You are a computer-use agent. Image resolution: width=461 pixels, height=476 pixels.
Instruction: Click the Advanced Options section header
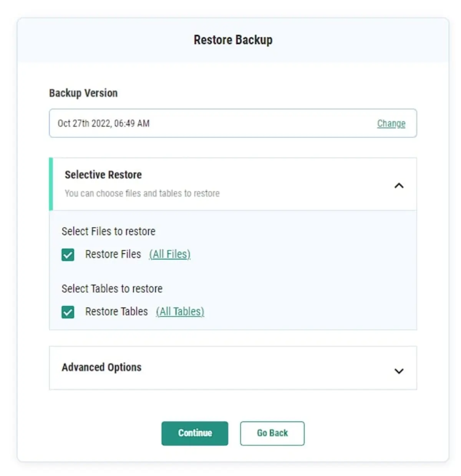click(101, 367)
